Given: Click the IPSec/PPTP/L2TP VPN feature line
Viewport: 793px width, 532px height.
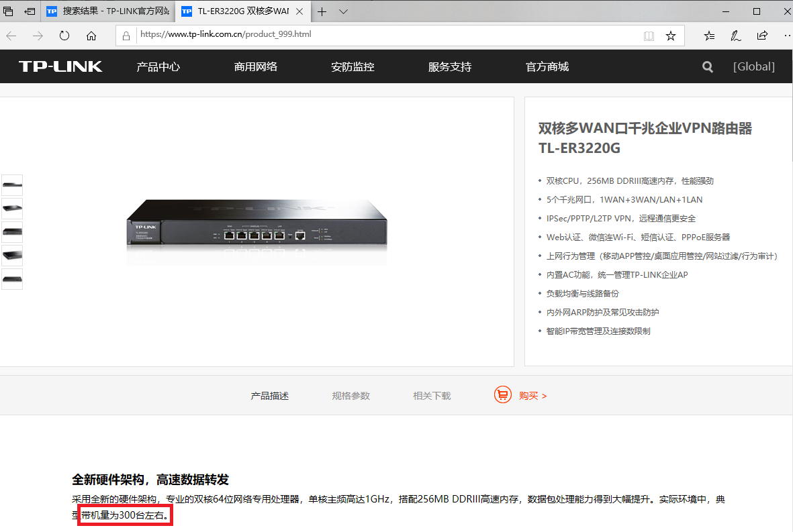Looking at the screenshot, I should [x=621, y=218].
